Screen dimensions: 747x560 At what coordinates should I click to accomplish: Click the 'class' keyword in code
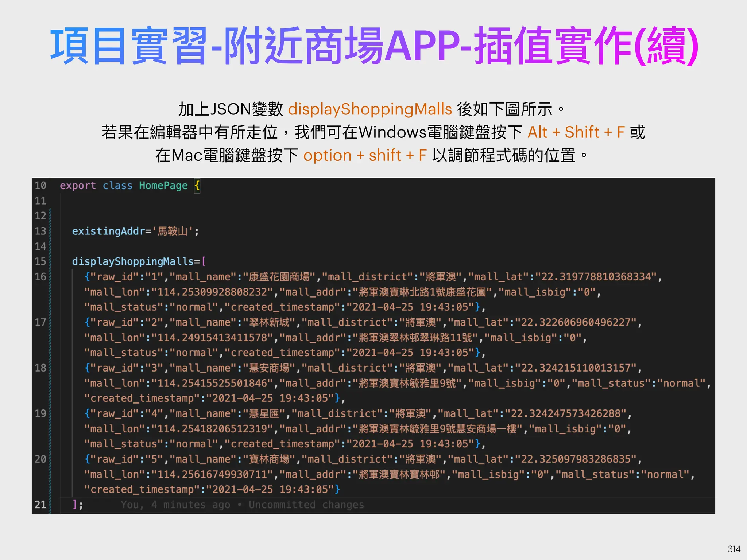pos(117,186)
